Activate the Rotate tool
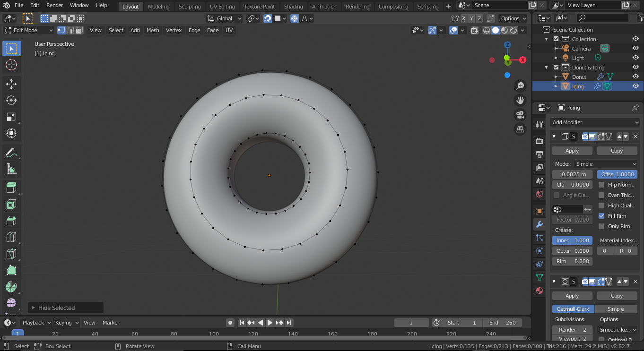The width and height of the screenshot is (644, 351). click(11, 100)
